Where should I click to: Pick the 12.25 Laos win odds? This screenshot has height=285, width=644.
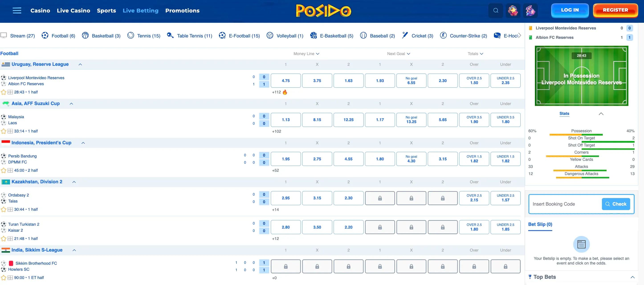348,120
